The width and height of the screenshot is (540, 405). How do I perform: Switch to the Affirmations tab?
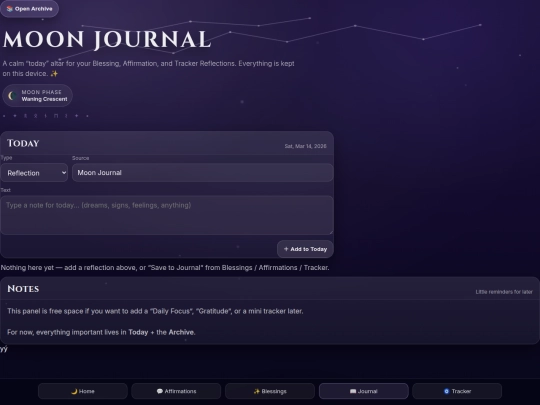176,391
